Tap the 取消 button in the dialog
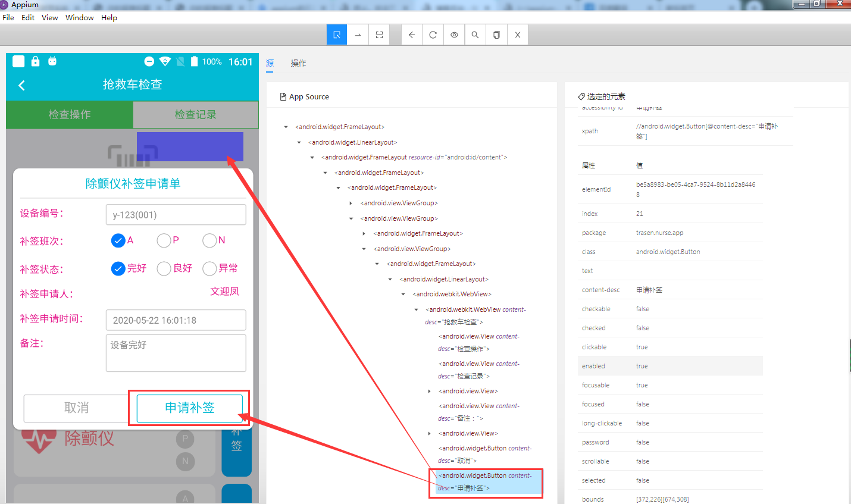The width and height of the screenshot is (851, 504). pos(76,408)
